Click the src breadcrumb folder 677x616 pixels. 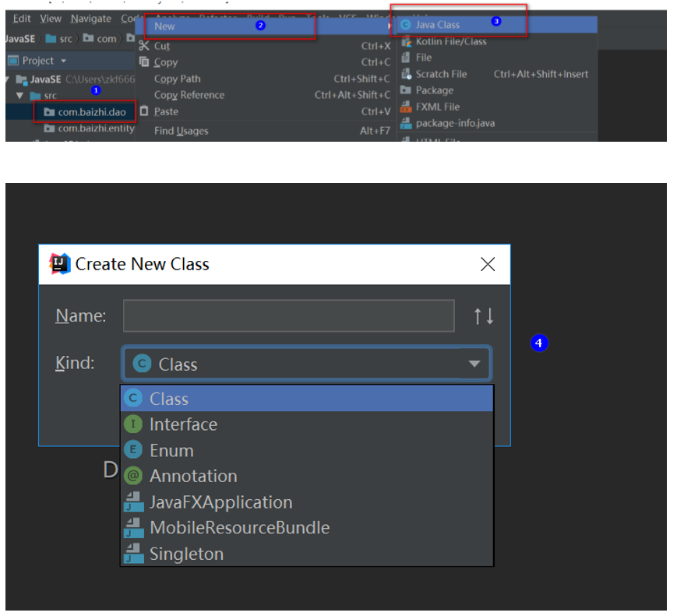point(59,39)
